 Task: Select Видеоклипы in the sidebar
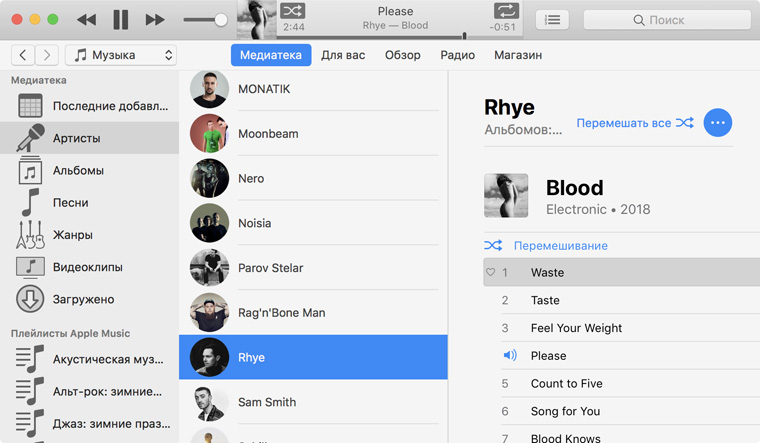coord(90,267)
